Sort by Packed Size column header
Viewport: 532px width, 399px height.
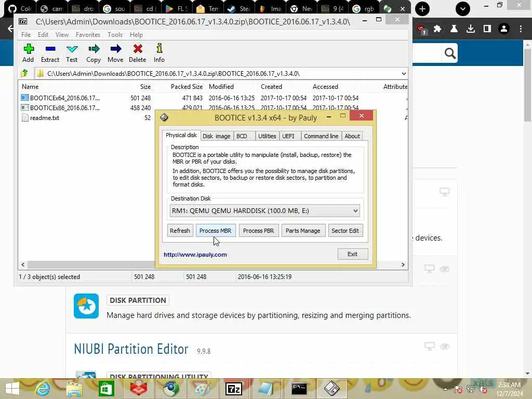click(187, 87)
